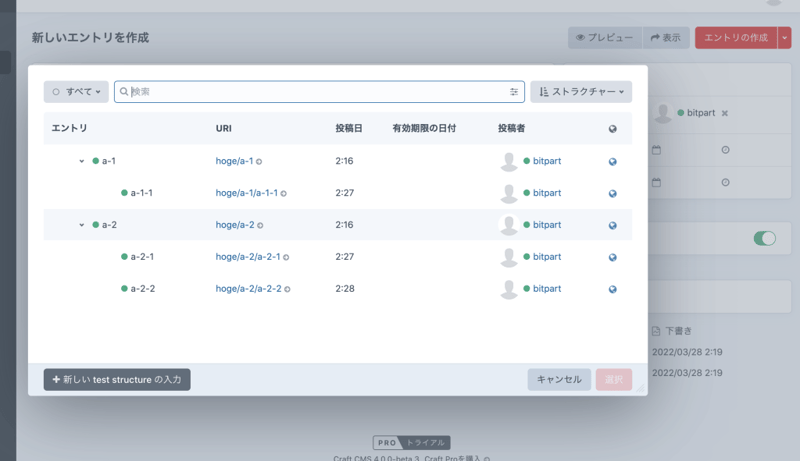Open the エントリの作成 dropdown arrow
This screenshot has height=461, width=800.
(785, 38)
